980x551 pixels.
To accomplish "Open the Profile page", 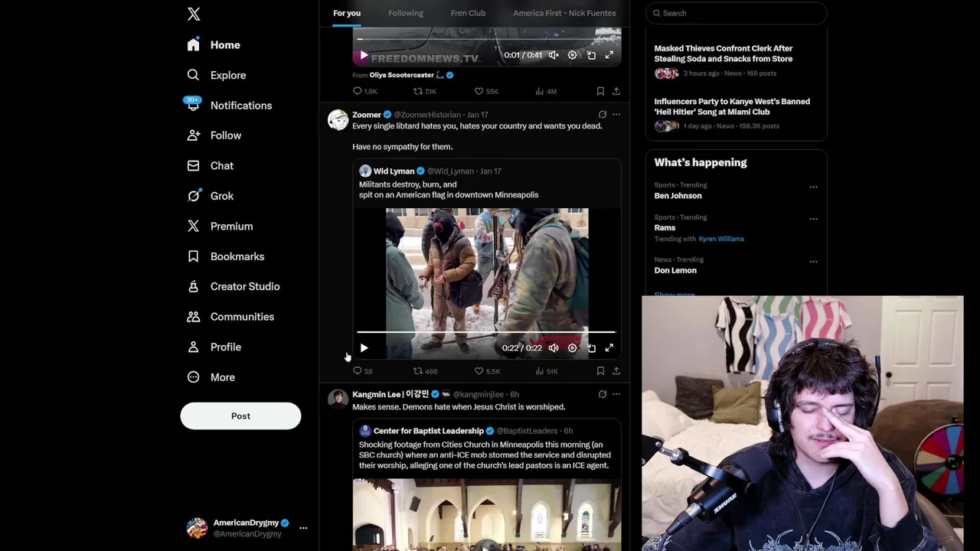I will coord(214,347).
